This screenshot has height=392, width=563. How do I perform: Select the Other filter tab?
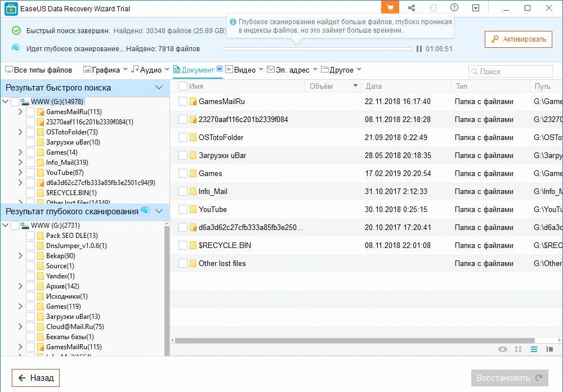click(x=337, y=70)
